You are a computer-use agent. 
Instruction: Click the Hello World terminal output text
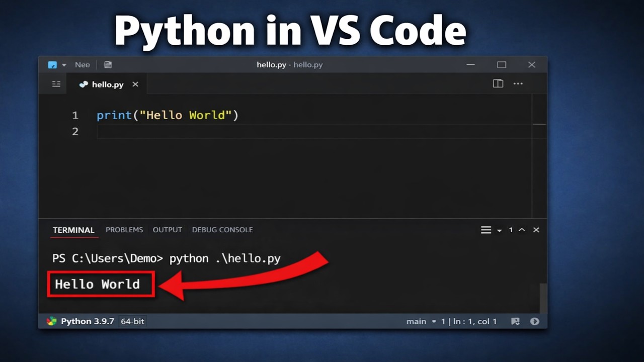click(98, 284)
